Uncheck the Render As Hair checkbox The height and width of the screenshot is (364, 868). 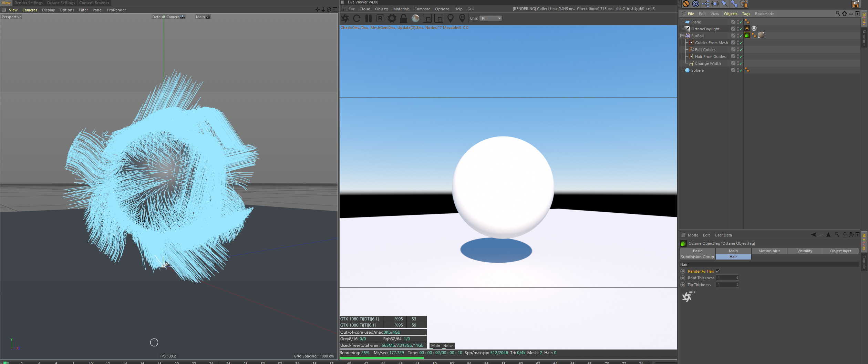[718, 271]
